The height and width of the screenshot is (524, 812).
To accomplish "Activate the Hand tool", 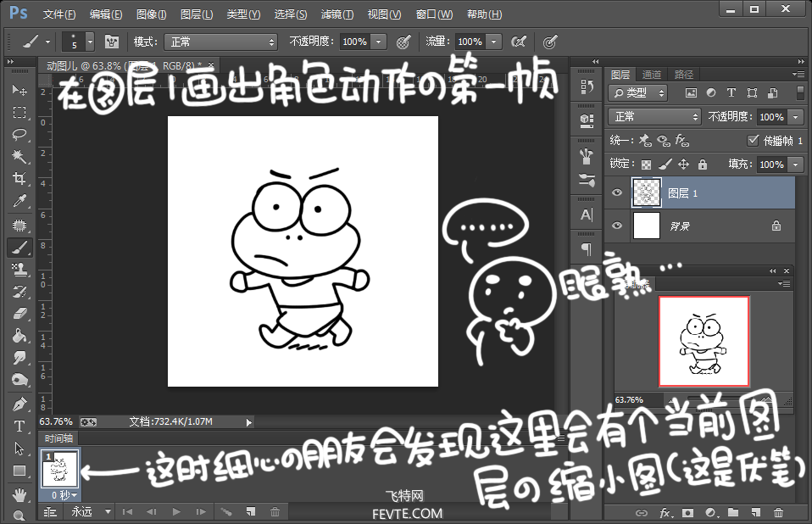I will [x=19, y=493].
